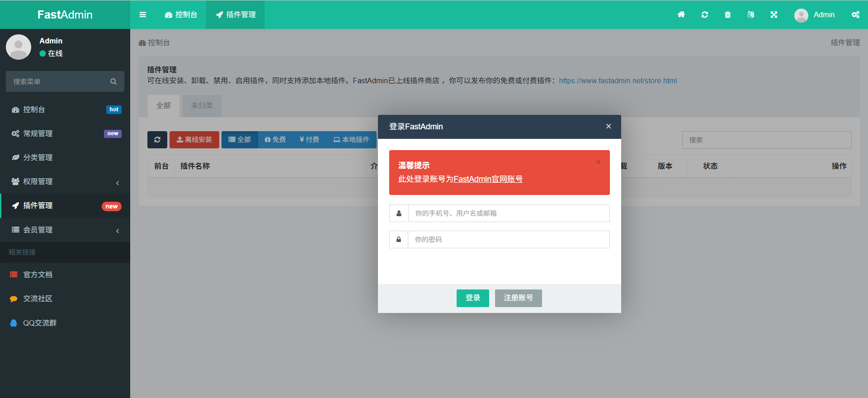Image resolution: width=868 pixels, height=398 pixels.
Task: Click user icon beside account field
Action: click(399, 213)
